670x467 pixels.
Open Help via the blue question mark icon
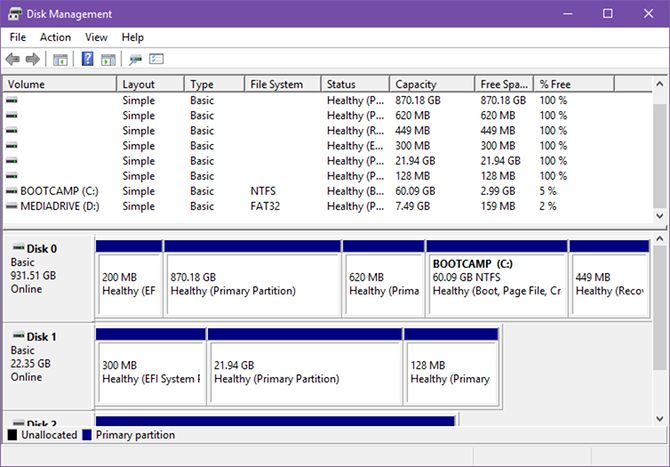[87, 60]
